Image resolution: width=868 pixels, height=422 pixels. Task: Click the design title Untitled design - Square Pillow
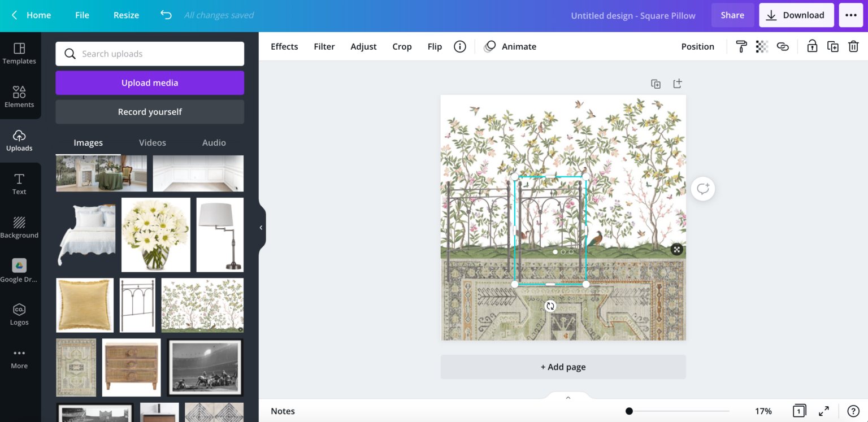[633, 15]
